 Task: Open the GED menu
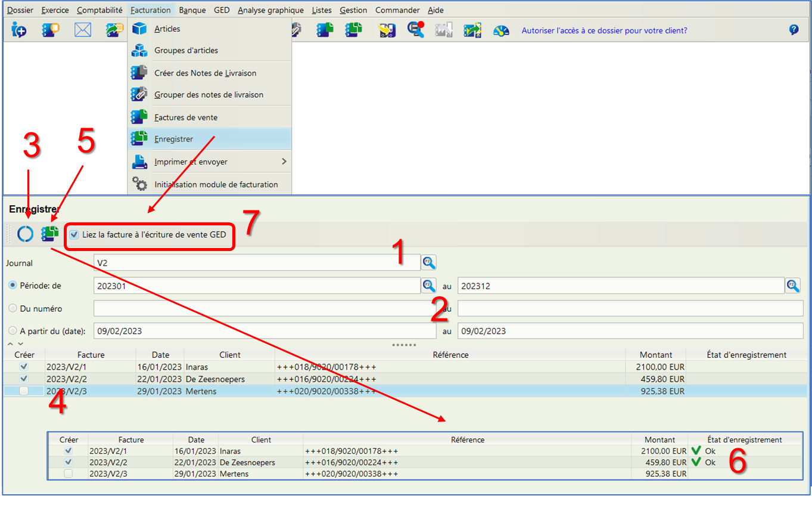pos(222,10)
